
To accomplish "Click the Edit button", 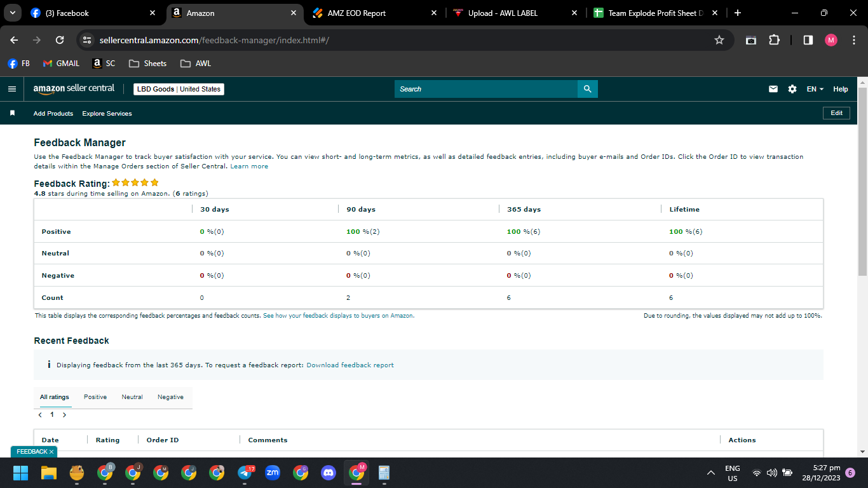I will coord(836,113).
